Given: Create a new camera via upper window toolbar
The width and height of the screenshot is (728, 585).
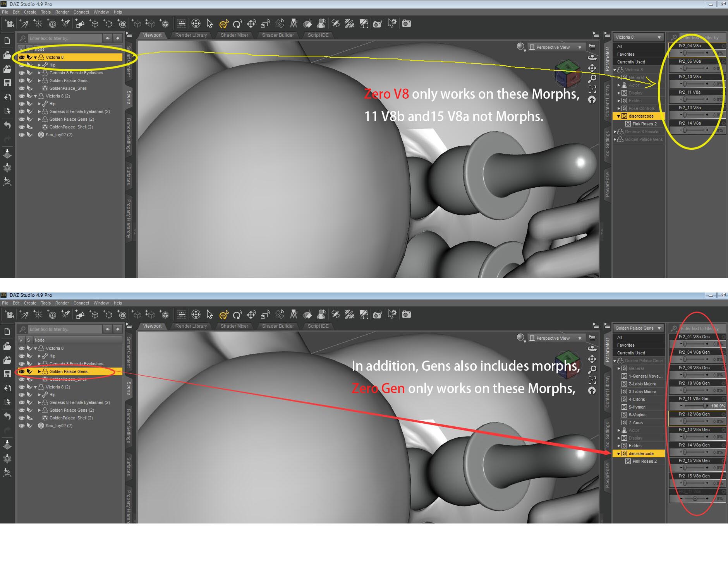Looking at the screenshot, I should point(9,24).
